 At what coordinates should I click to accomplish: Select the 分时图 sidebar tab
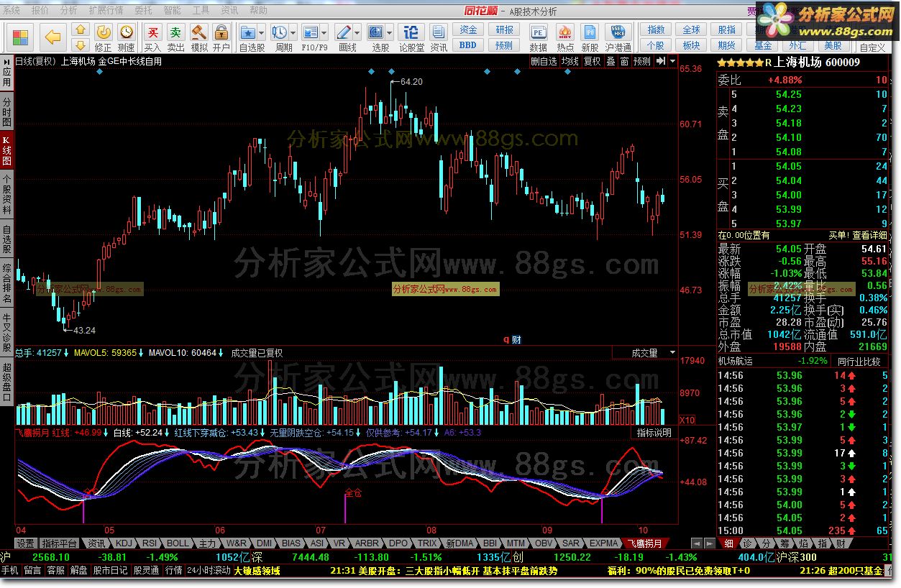tap(6, 113)
